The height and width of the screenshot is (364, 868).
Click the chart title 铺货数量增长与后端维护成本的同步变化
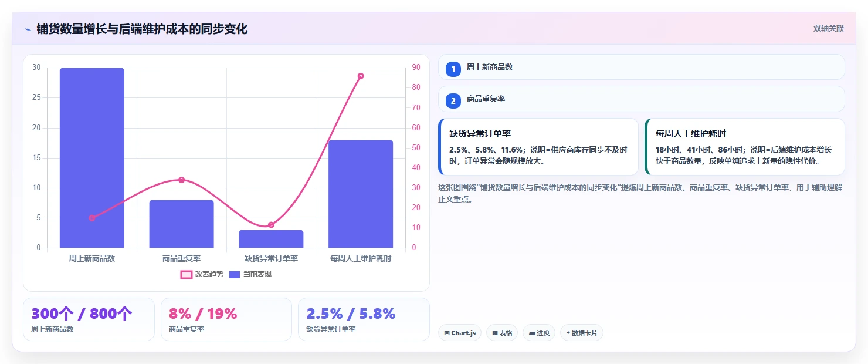[142, 29]
